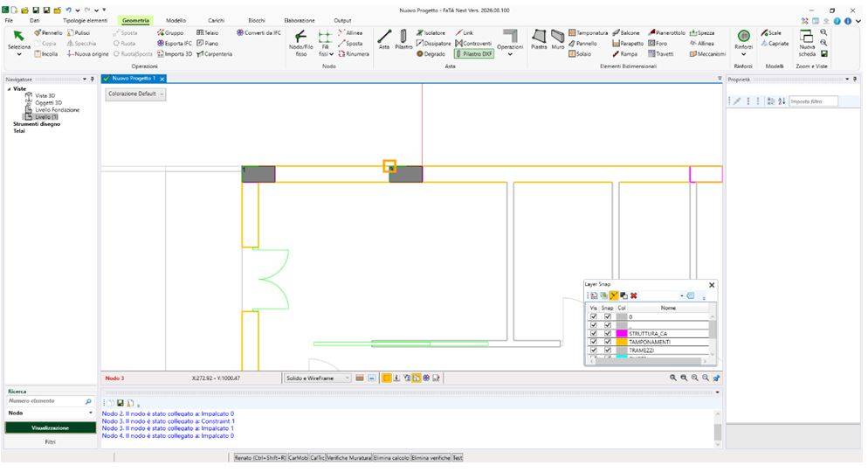Toggle snap for STRUTTURA_CA layer
Screen dimensions: 868x472
pyautogui.click(x=607, y=334)
